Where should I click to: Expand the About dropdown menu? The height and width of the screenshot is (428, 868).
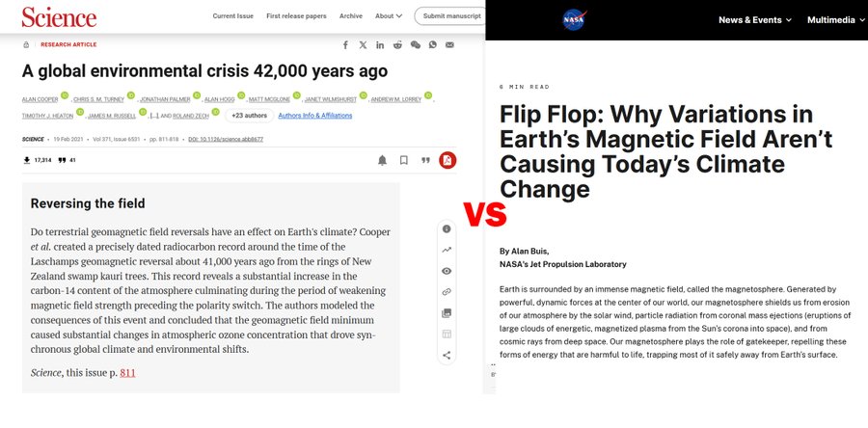click(x=389, y=16)
